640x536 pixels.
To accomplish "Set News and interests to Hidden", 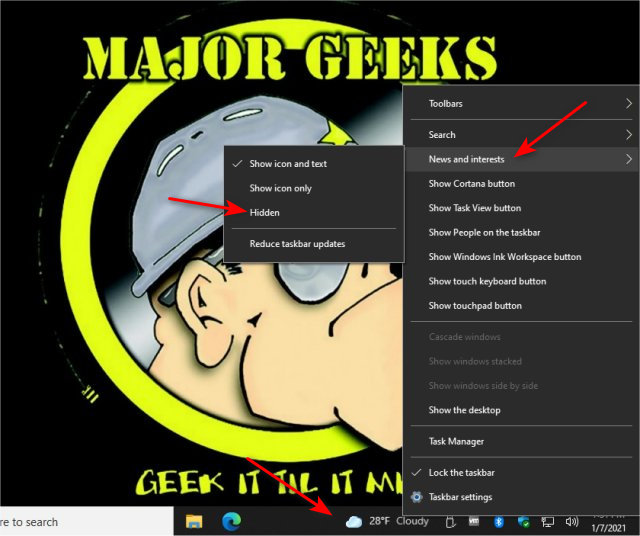I will tap(314, 213).
